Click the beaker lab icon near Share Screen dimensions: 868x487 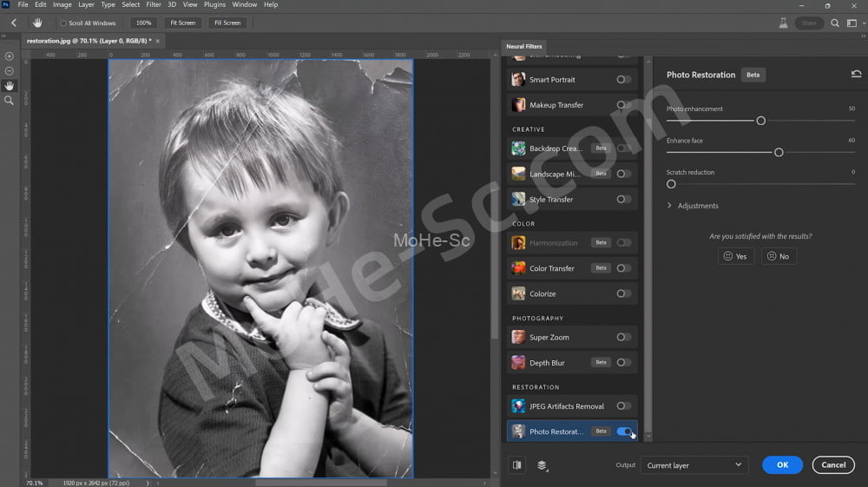(x=783, y=23)
